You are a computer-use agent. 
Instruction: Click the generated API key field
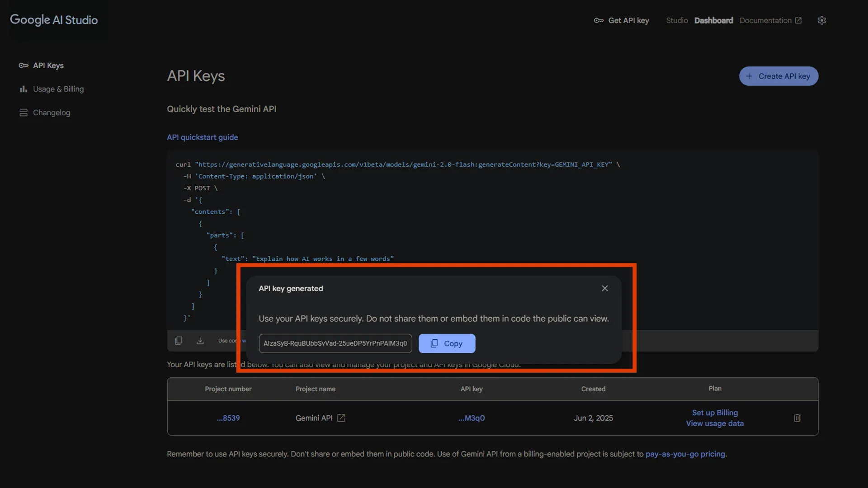(x=335, y=343)
